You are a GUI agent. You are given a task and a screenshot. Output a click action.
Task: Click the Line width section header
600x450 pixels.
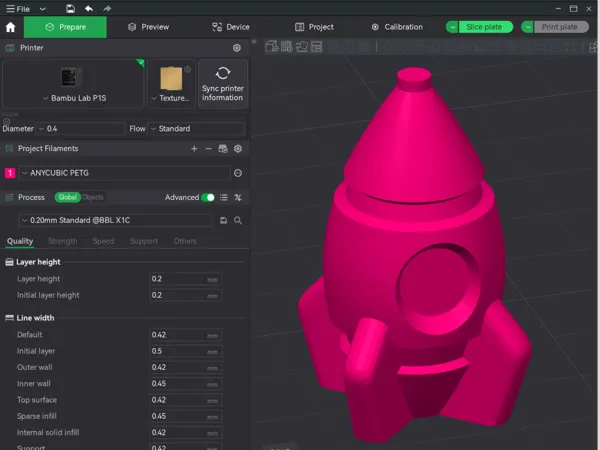[35, 318]
